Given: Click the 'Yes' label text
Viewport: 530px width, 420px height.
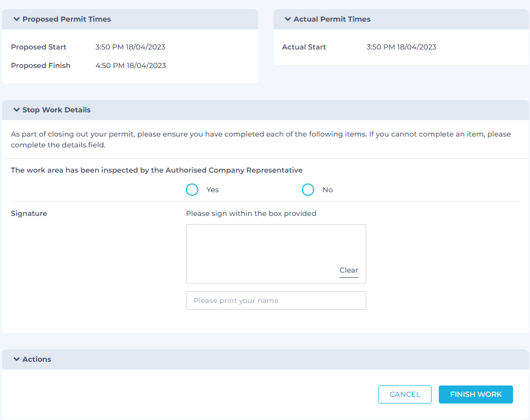Looking at the screenshot, I should tap(212, 190).
